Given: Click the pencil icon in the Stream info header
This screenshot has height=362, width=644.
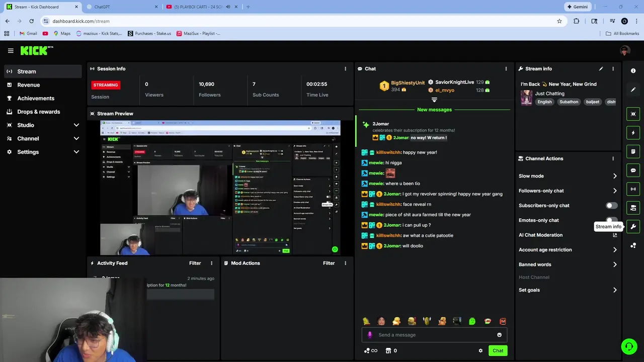Looking at the screenshot, I should point(601,69).
